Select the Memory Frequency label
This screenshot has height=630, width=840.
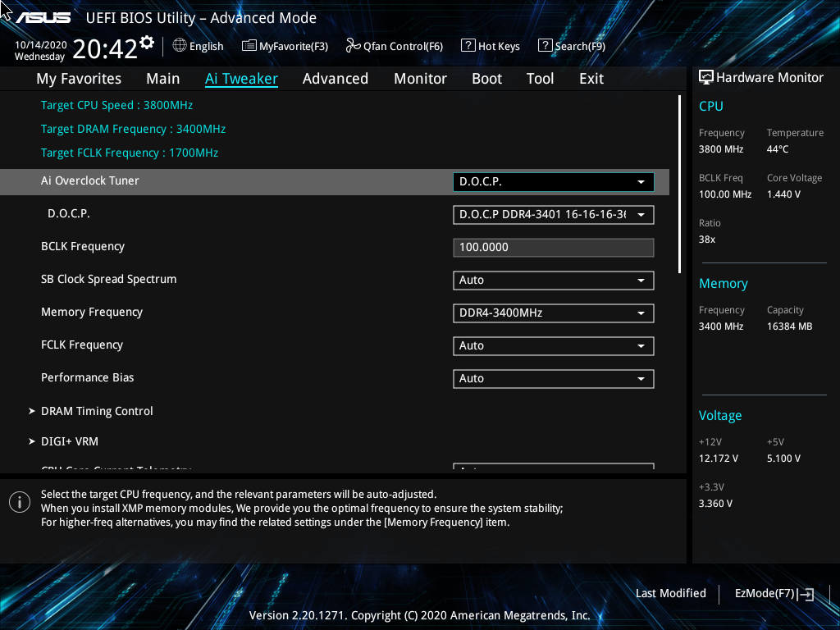pos(92,312)
